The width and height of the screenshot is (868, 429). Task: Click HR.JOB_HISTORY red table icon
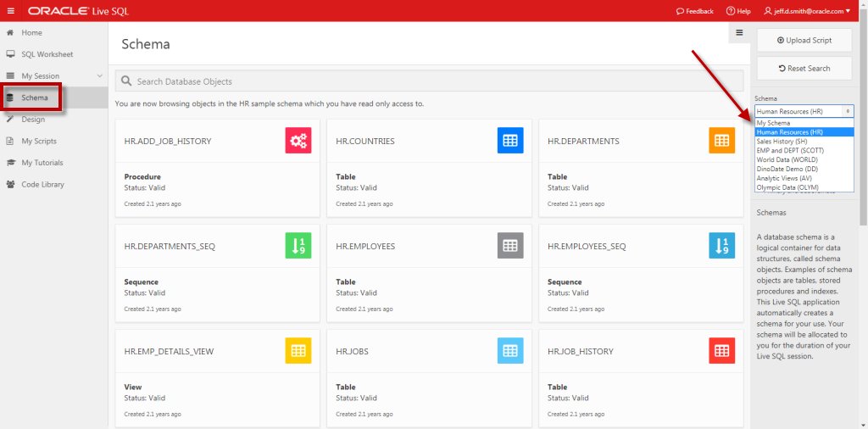pyautogui.click(x=722, y=351)
